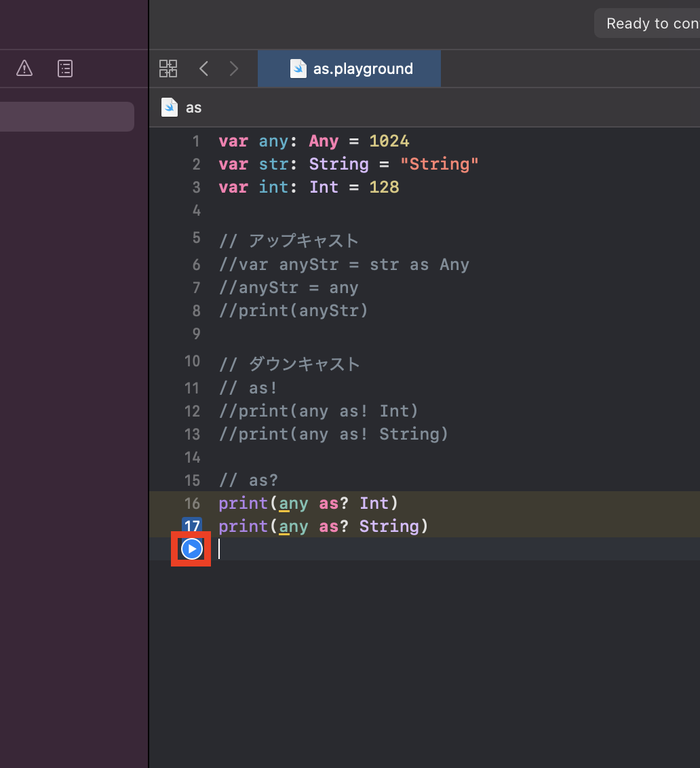Viewport: 700px width, 768px height.
Task: Click the highlighted line number 17
Action: [x=192, y=526]
